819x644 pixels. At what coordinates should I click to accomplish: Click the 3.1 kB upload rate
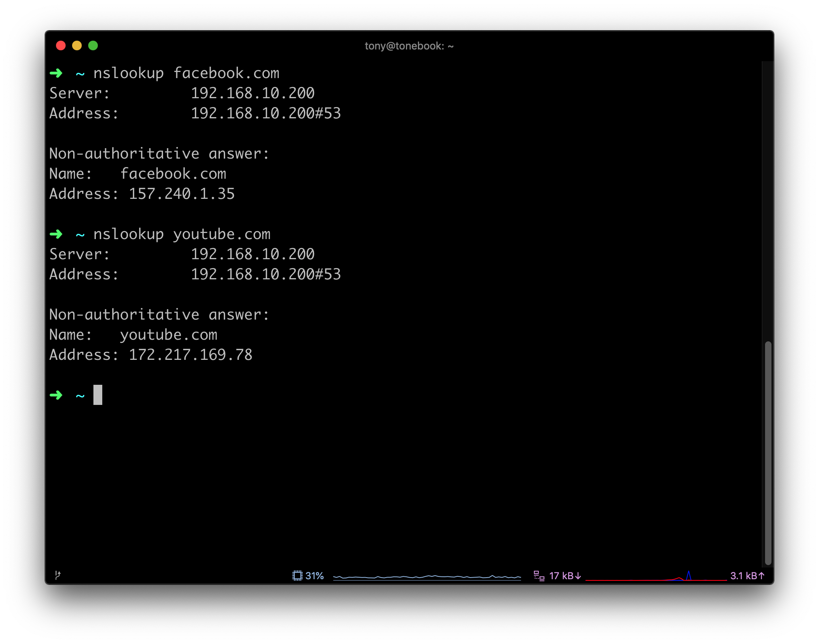point(747,576)
